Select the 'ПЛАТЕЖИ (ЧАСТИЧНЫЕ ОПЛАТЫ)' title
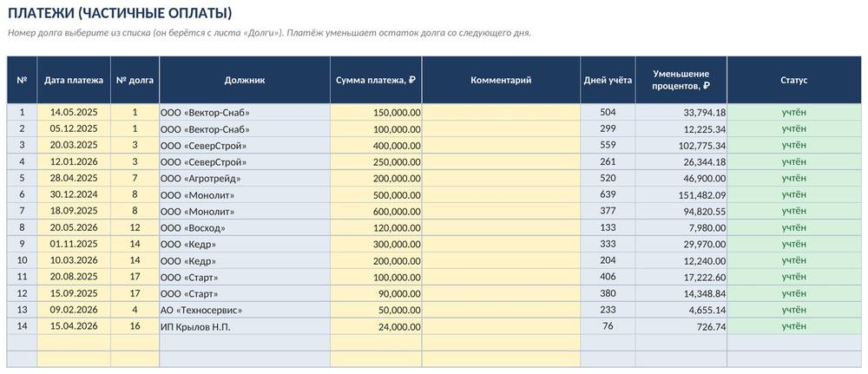Screen dimensions: 868x374 pyautogui.click(x=120, y=13)
